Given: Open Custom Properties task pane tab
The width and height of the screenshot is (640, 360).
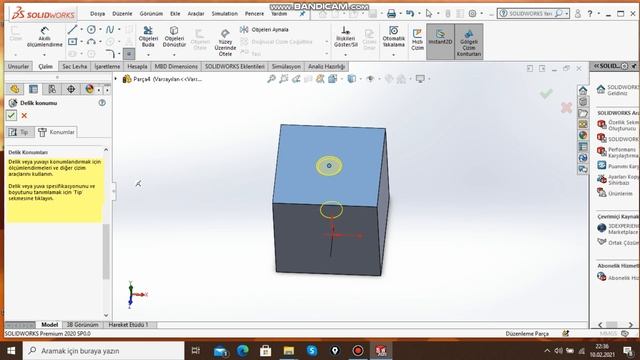Looking at the screenshot, I should point(583,147).
